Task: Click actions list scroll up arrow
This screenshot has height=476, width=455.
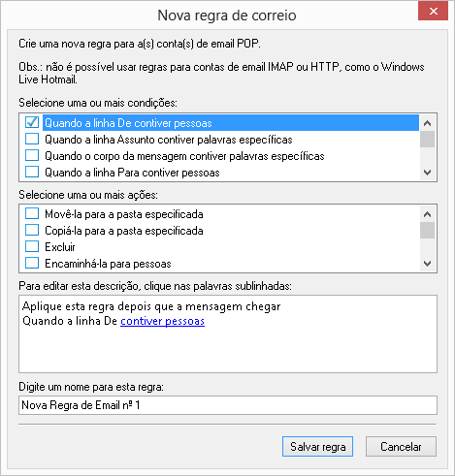Action: pos(427,214)
